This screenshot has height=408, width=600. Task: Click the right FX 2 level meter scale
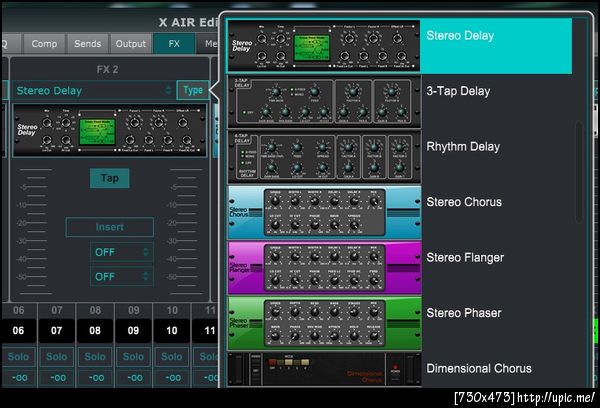184,232
